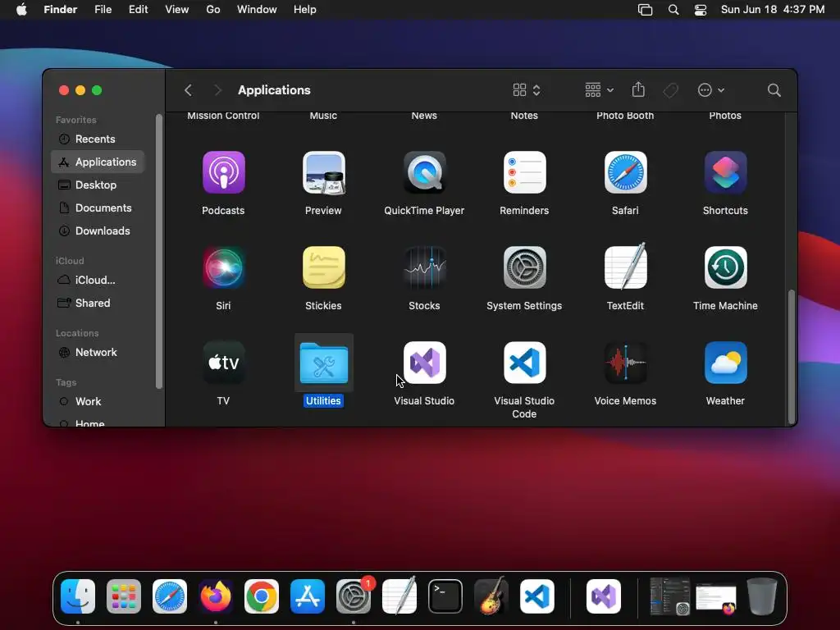Select System Settings in the Applications folder

524,267
